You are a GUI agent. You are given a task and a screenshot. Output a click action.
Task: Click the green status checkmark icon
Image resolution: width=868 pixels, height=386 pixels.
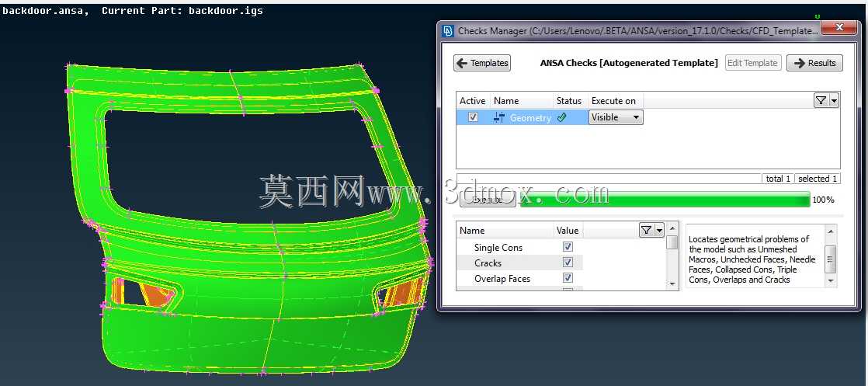562,117
